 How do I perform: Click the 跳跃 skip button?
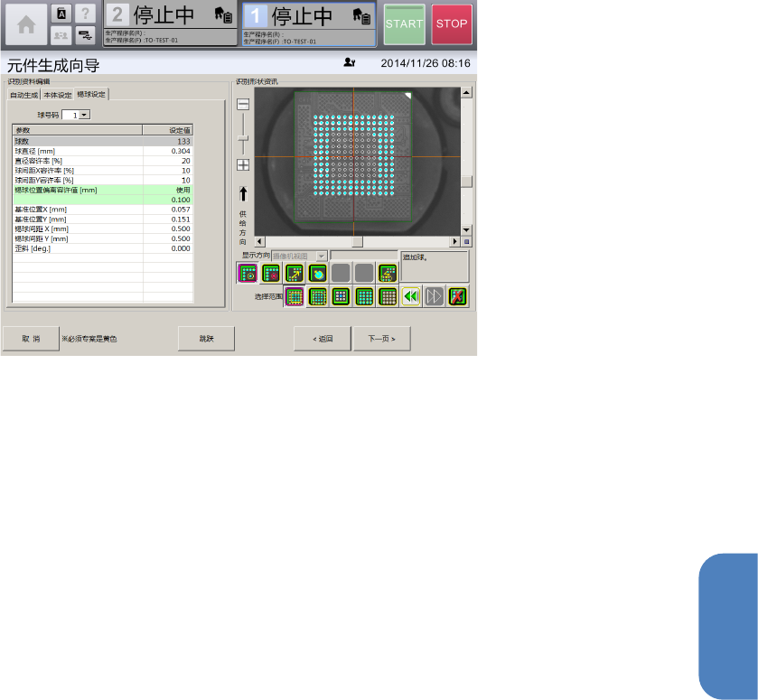[x=206, y=339]
